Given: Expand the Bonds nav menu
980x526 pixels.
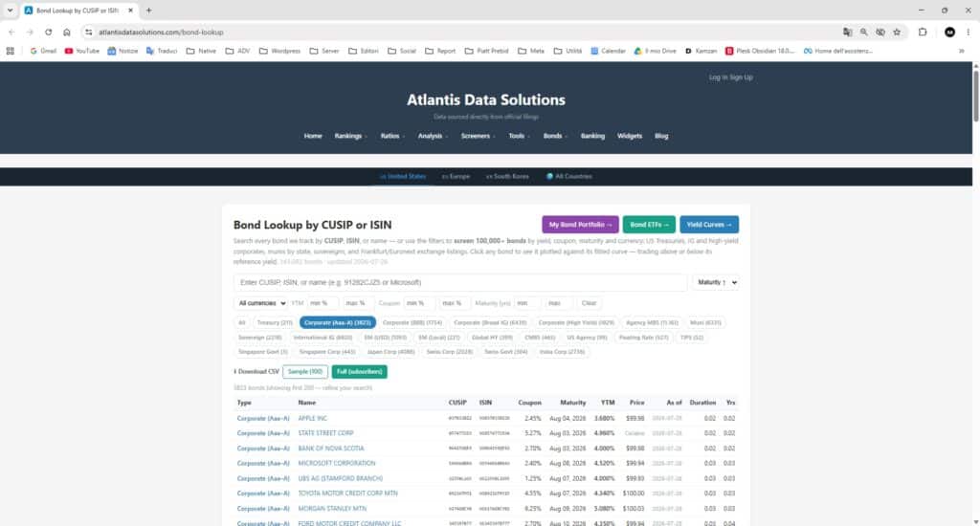Looking at the screenshot, I should click(555, 136).
